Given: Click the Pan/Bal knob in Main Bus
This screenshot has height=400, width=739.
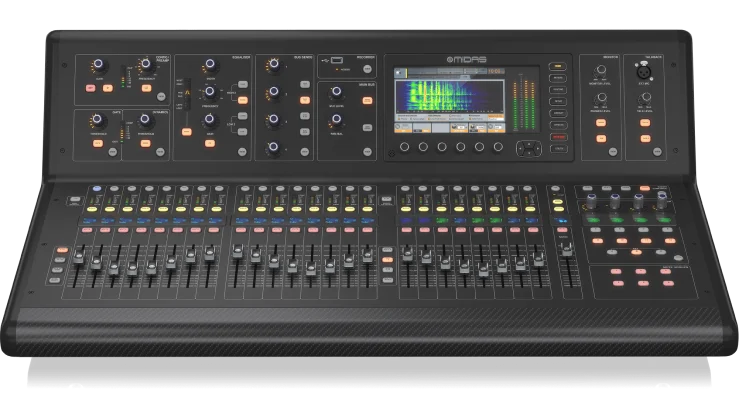Looking at the screenshot, I should (x=337, y=120).
